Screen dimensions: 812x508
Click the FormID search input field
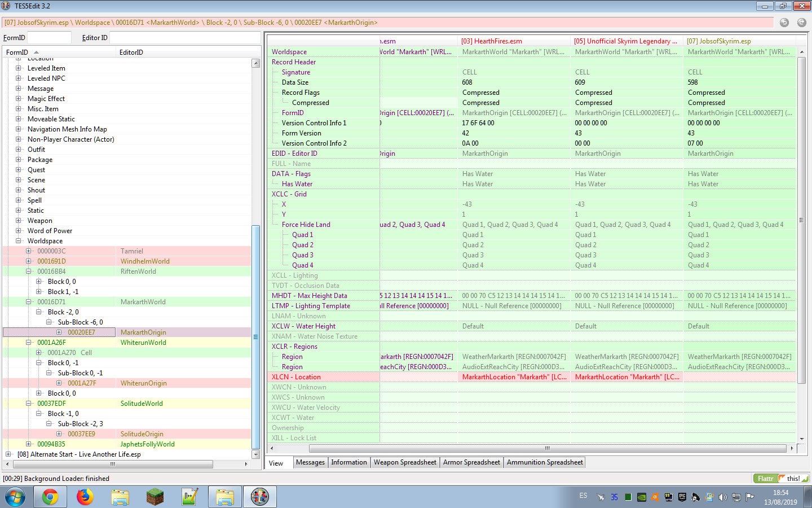click(x=49, y=38)
